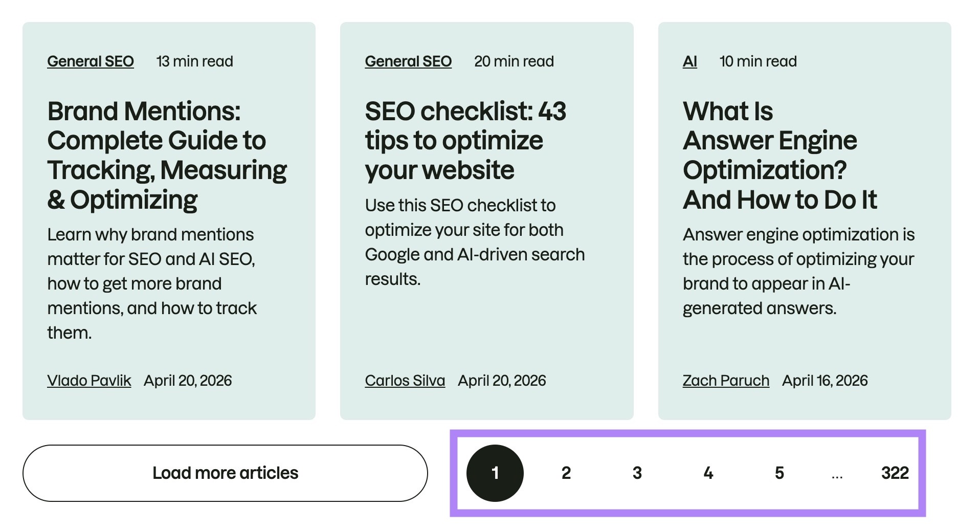This screenshot has width=980, height=529.
Task: Go to page 3 of articles
Action: point(637,473)
